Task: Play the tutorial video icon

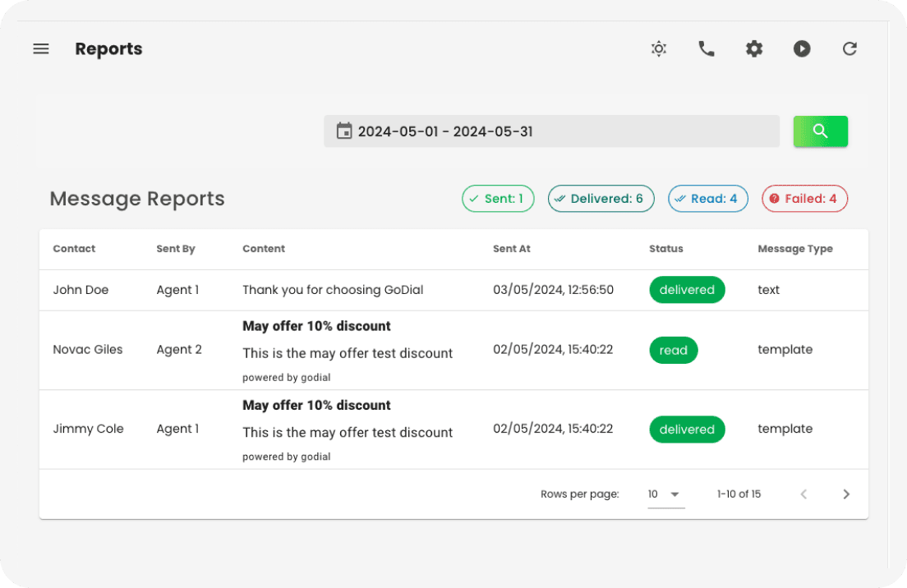Action: [x=801, y=48]
